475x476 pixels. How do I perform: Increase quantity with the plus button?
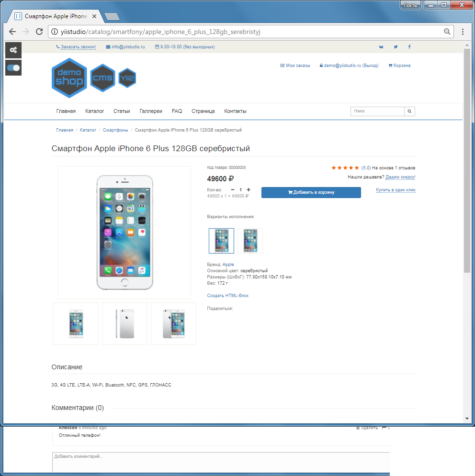click(x=249, y=190)
